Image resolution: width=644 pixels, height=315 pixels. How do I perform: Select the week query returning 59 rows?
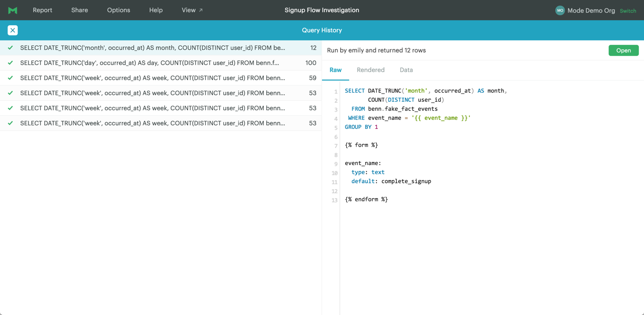(160, 78)
